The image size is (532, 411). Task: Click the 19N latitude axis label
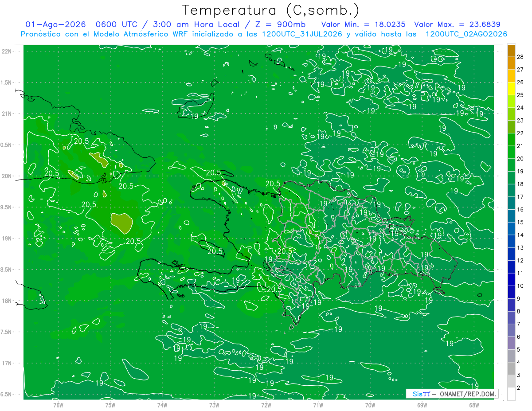click(x=8, y=239)
